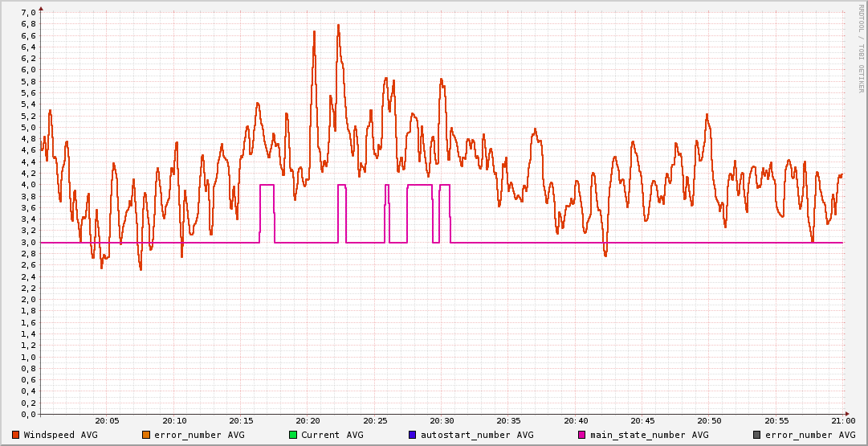This screenshot has height=446, width=868.
Task: Click the 20:05 time axis label
Action: (x=107, y=421)
